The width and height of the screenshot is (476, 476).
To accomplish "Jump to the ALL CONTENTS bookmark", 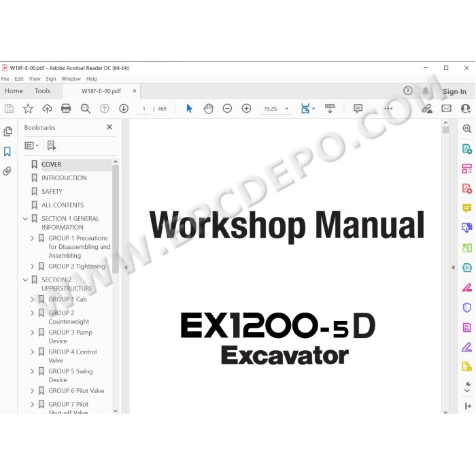I will pyautogui.click(x=63, y=205).
